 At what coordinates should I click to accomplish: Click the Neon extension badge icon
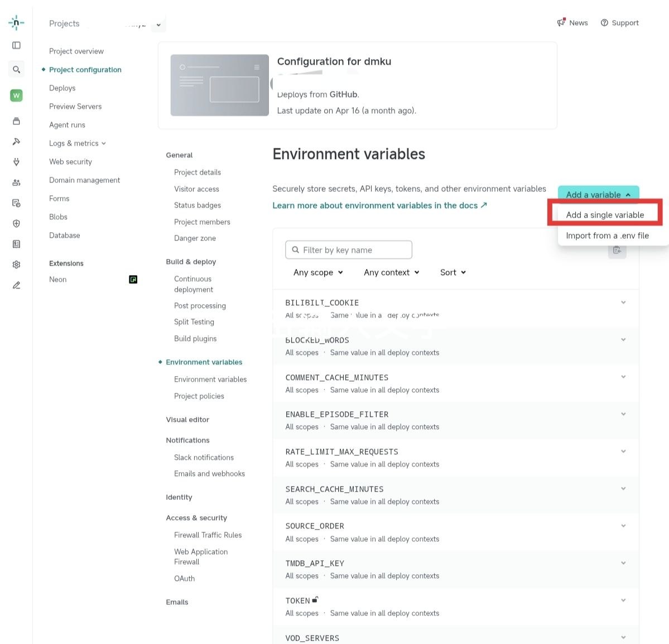pos(133,280)
